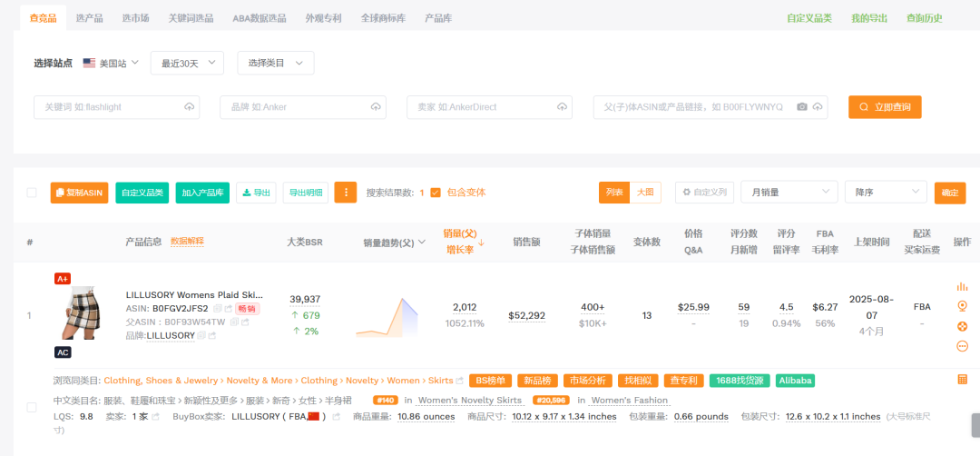Open the external link icon after the Skirts category path

pyautogui.click(x=460, y=381)
